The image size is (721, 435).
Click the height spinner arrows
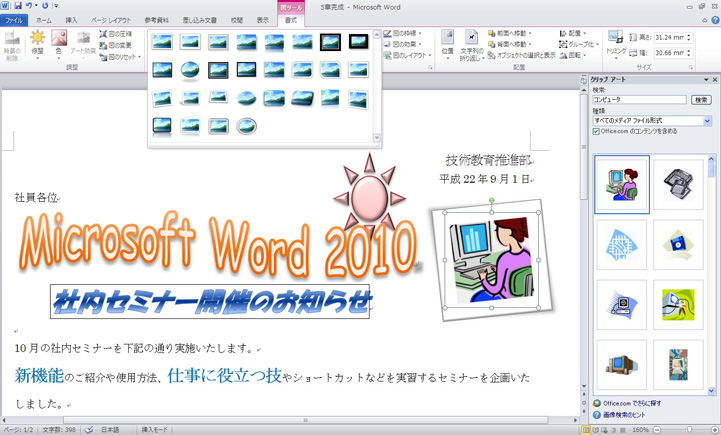[x=689, y=38]
